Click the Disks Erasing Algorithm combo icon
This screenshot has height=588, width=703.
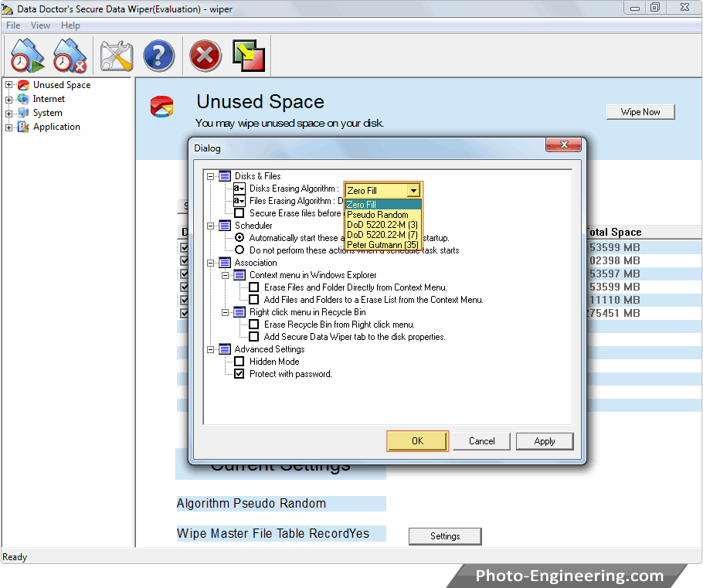tap(239, 189)
